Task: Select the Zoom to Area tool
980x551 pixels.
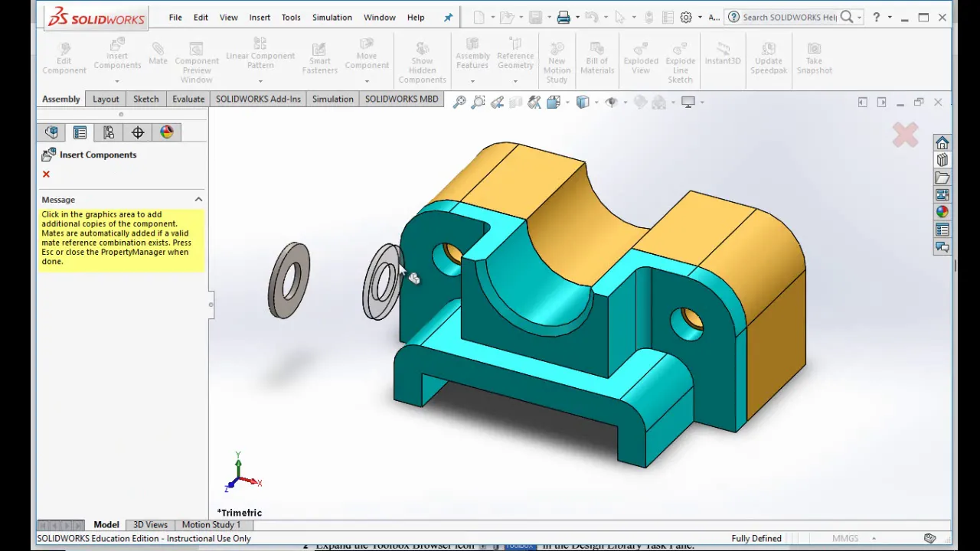Action: [479, 102]
